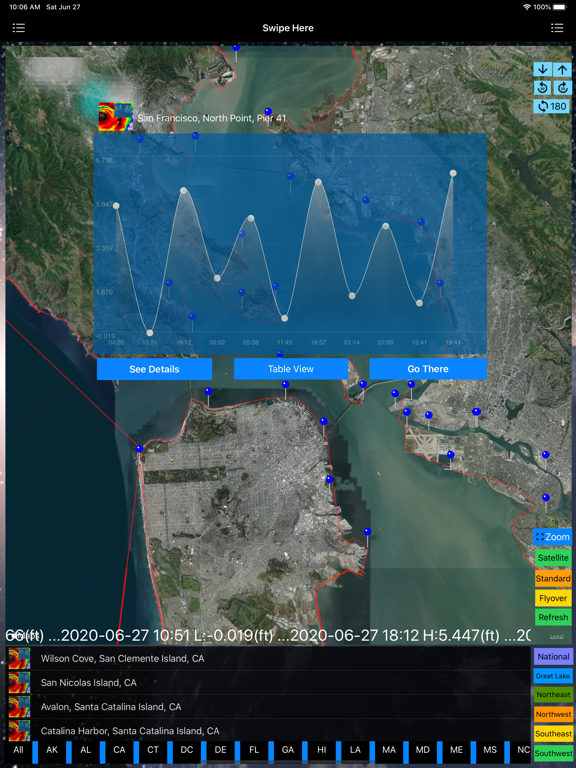Select the ME state tab
576x768 pixels.
pos(456,750)
